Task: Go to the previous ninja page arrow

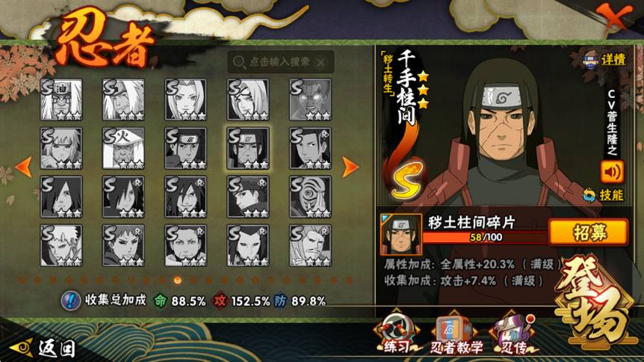Action: point(23,167)
